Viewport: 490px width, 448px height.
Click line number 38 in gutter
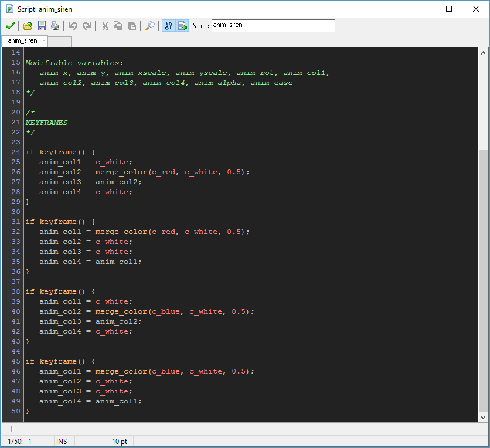point(16,291)
